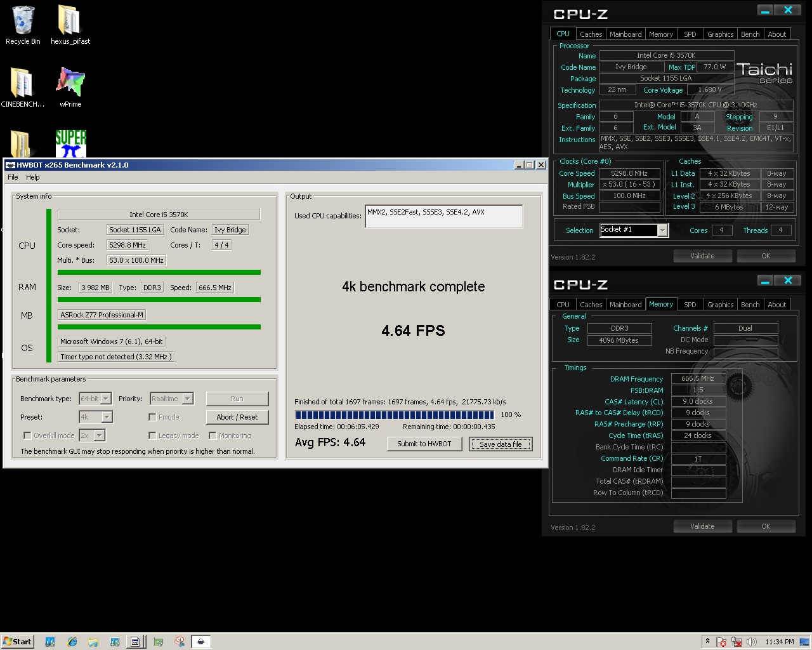
Task: Click the Used CPU capabilities text box
Action: [x=444, y=216]
